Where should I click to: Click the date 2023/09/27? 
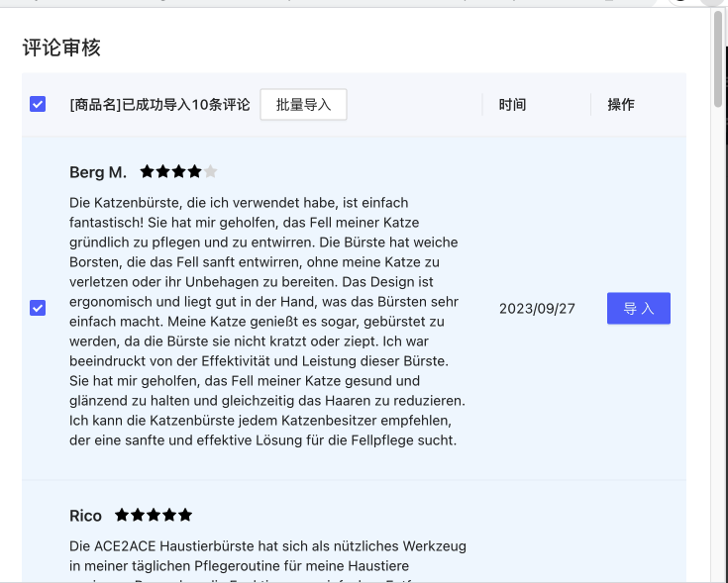tap(537, 309)
